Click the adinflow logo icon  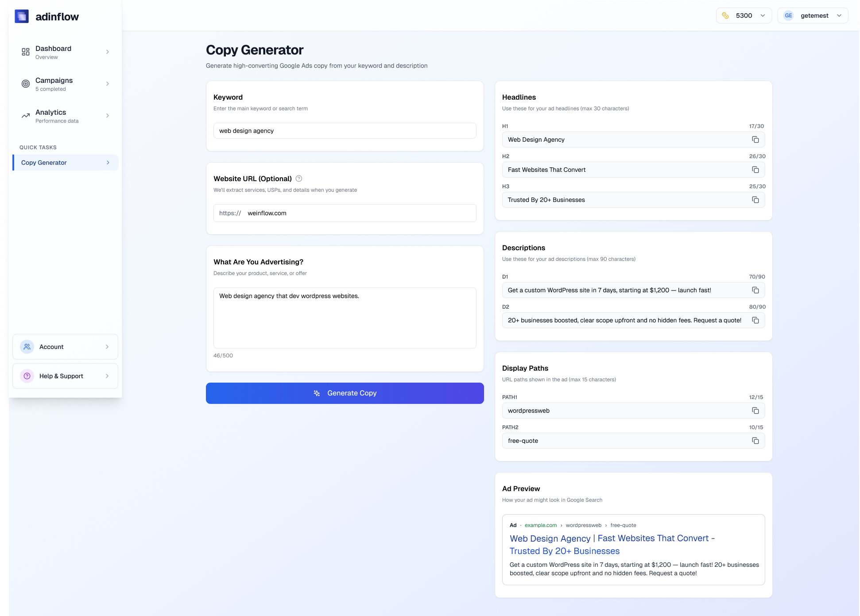[x=22, y=16]
